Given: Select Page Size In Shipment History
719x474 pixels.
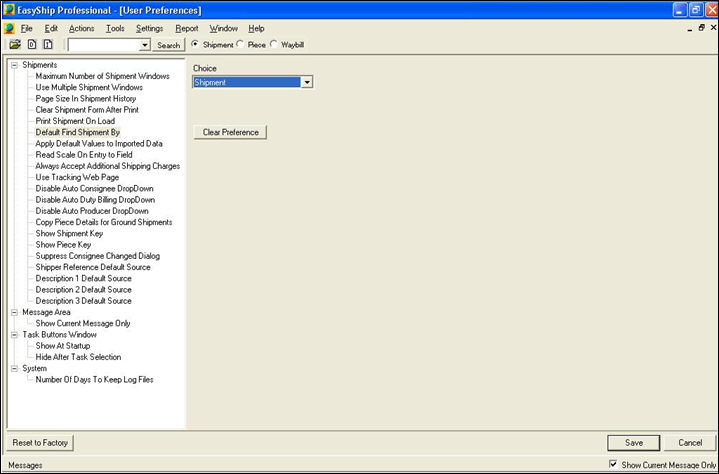Looking at the screenshot, I should click(x=86, y=99).
